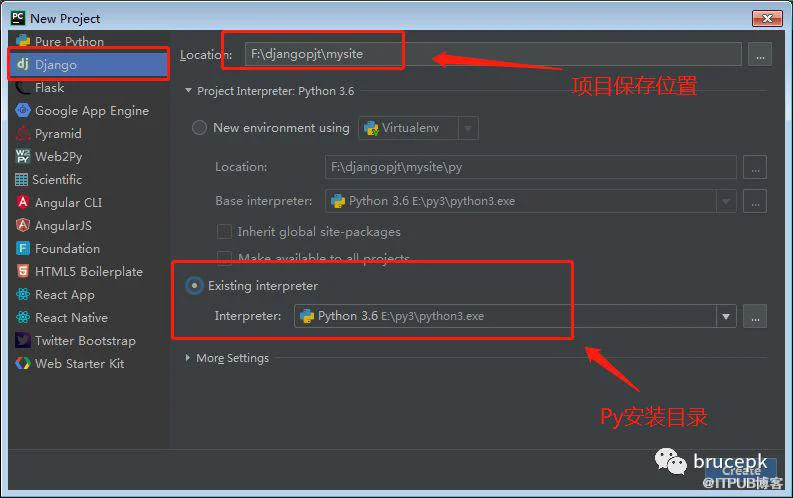Select the Google App Engine label

tap(92, 111)
